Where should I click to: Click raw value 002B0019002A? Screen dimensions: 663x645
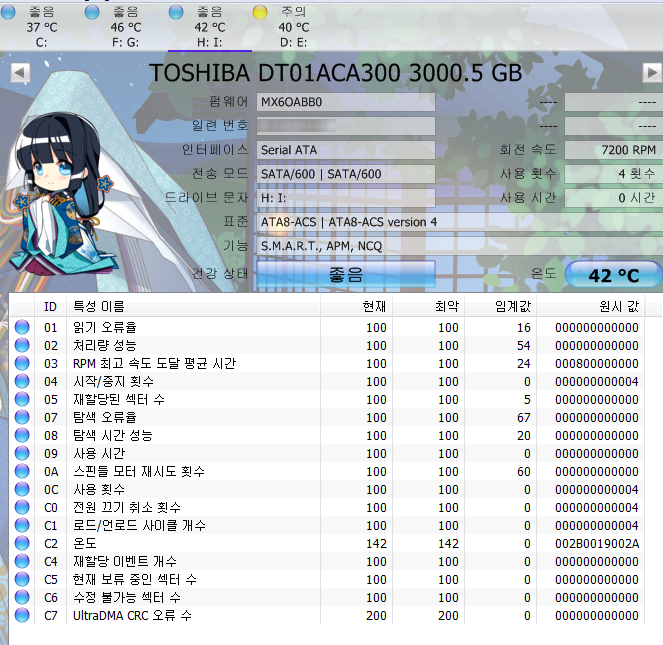point(597,543)
